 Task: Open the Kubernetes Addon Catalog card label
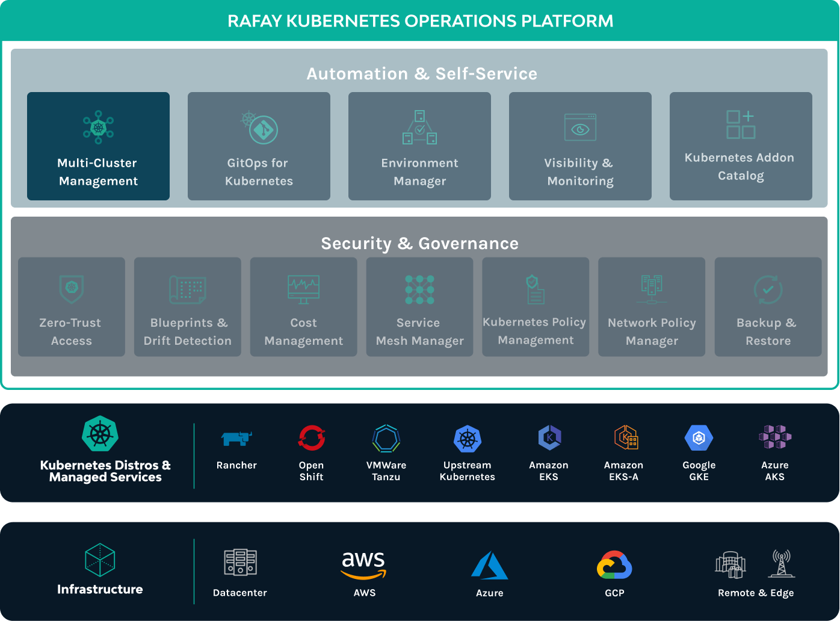[x=740, y=167]
